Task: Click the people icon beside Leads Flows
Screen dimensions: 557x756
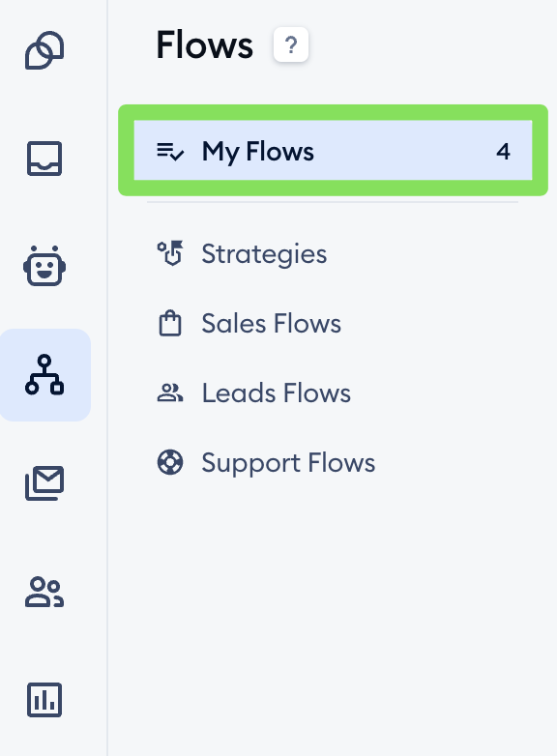Action: [x=170, y=393]
